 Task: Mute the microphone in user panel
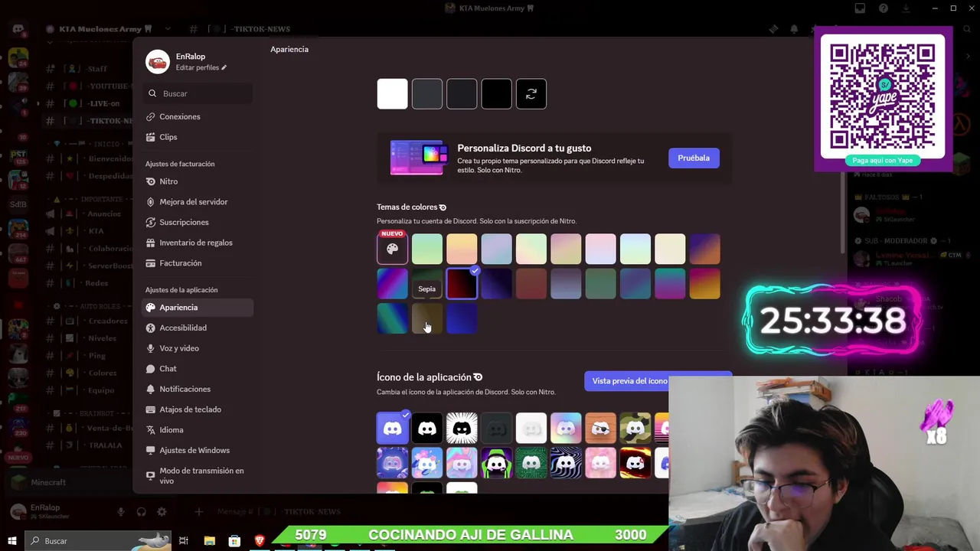coord(120,512)
